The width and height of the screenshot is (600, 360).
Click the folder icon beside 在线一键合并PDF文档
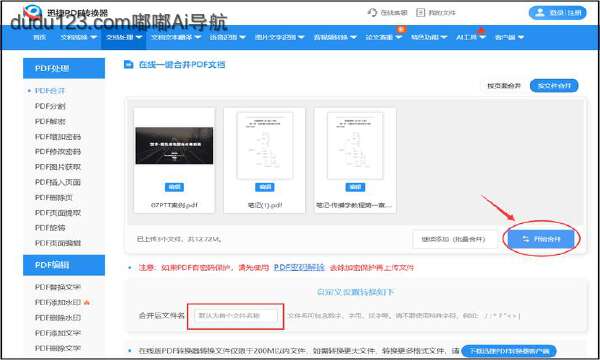pyautogui.click(x=129, y=64)
